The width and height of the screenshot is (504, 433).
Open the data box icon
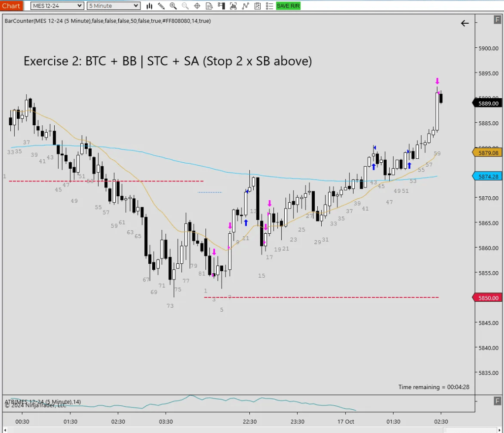pos(209,6)
